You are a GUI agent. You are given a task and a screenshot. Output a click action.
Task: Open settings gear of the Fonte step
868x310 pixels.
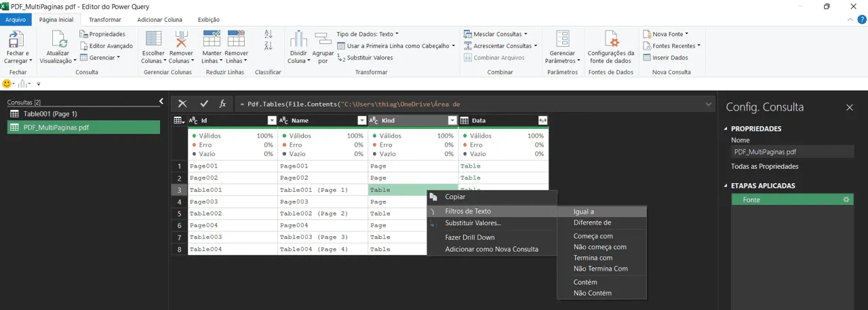(846, 200)
